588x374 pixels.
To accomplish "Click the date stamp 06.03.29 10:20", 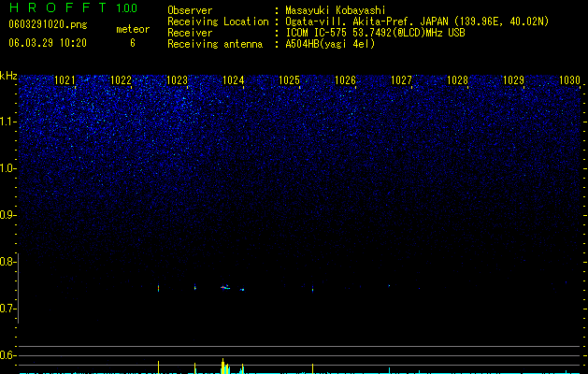I will click(x=48, y=43).
